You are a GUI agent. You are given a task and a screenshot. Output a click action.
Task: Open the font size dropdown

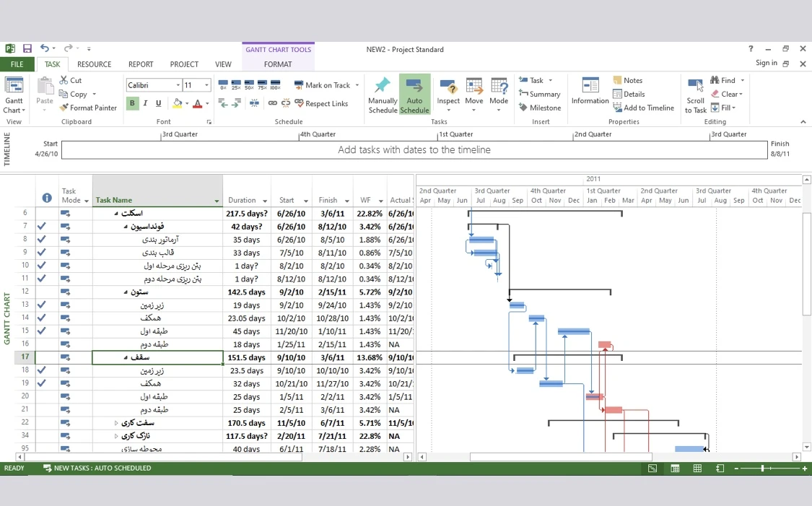click(x=206, y=85)
